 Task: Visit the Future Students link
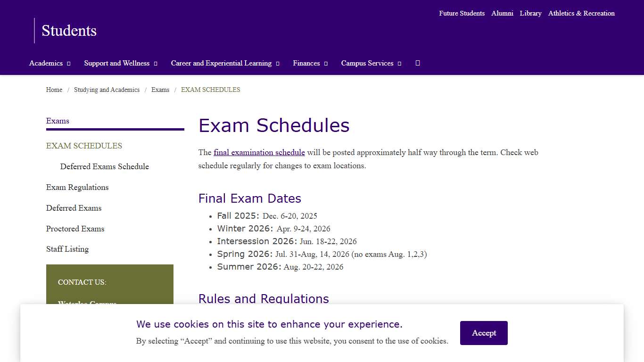(x=462, y=13)
